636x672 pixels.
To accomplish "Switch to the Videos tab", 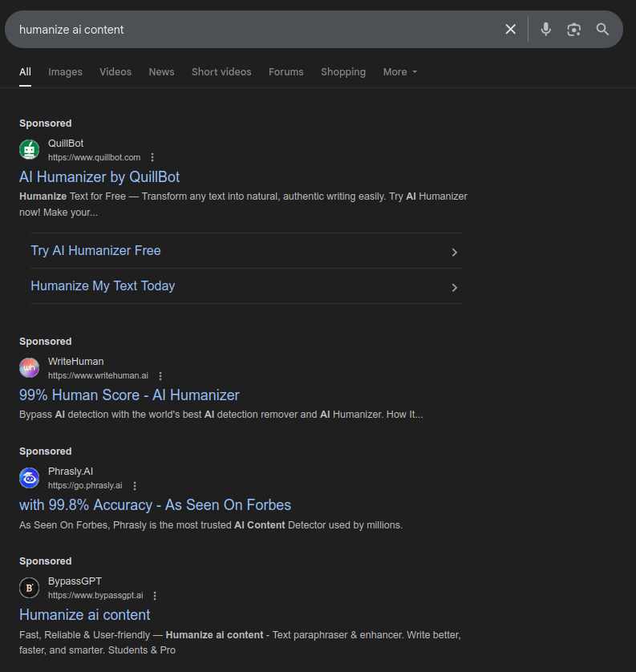I will 115,72.
